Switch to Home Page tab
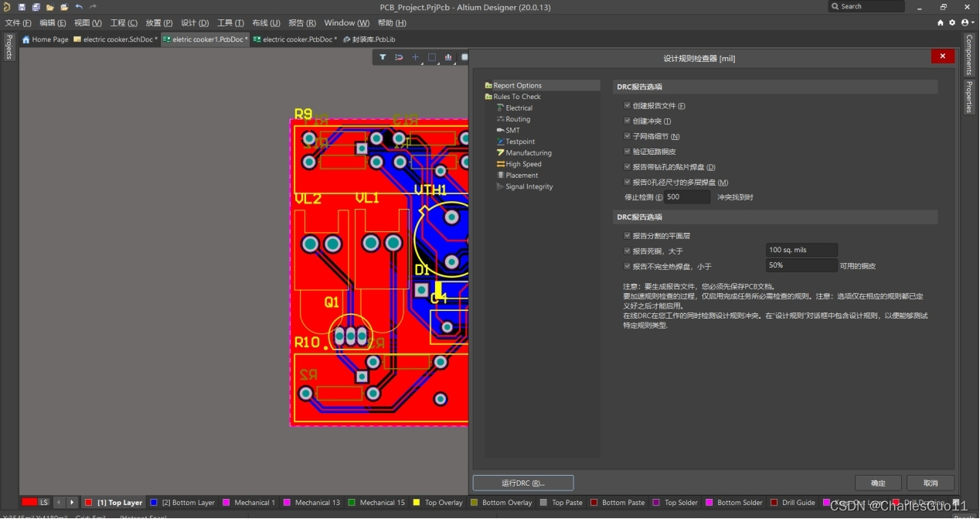980x519 pixels. click(46, 39)
